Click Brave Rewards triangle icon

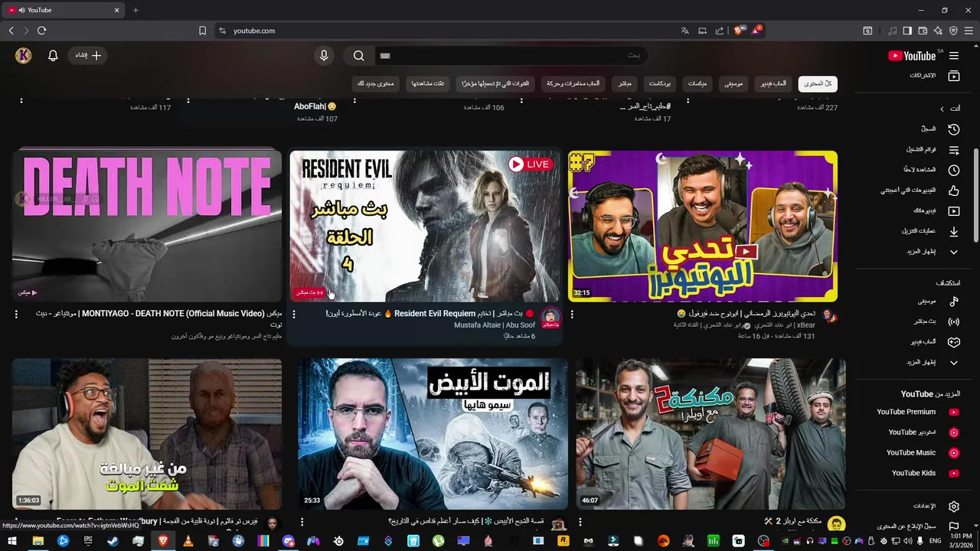click(x=756, y=31)
